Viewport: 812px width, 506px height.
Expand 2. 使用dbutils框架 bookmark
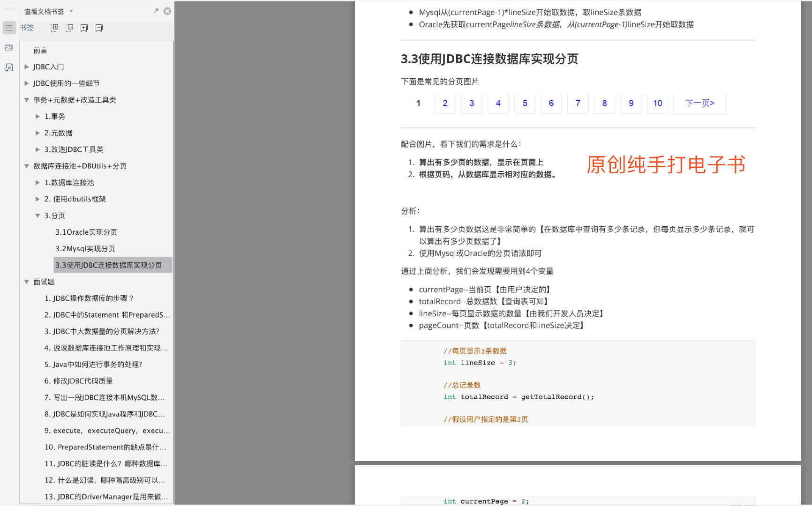tap(38, 199)
